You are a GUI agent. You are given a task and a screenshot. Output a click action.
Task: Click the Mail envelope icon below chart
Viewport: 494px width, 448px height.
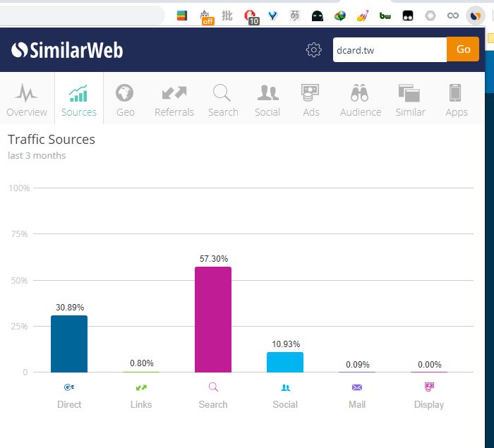click(x=356, y=387)
